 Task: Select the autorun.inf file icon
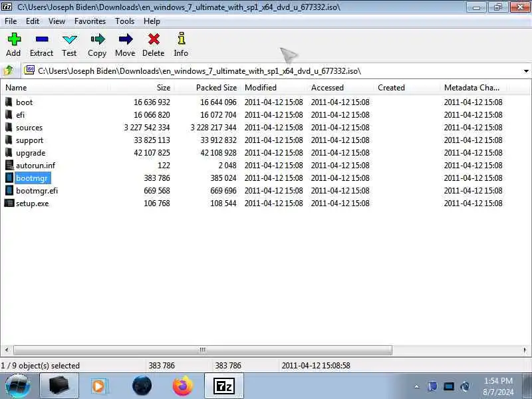pos(9,165)
